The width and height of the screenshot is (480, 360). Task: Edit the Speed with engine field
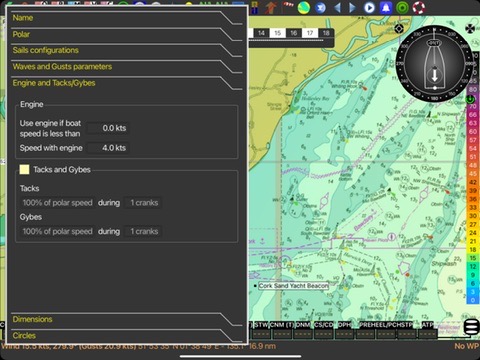108,148
